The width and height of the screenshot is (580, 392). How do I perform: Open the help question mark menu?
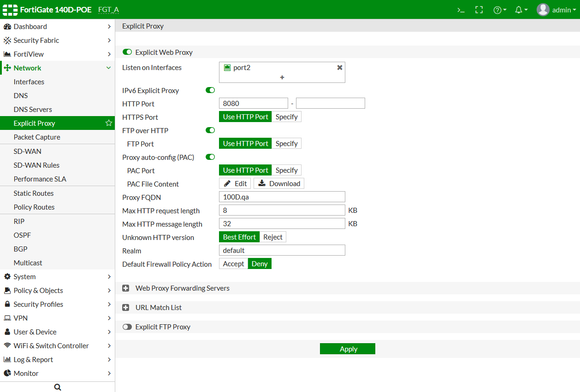[499, 10]
